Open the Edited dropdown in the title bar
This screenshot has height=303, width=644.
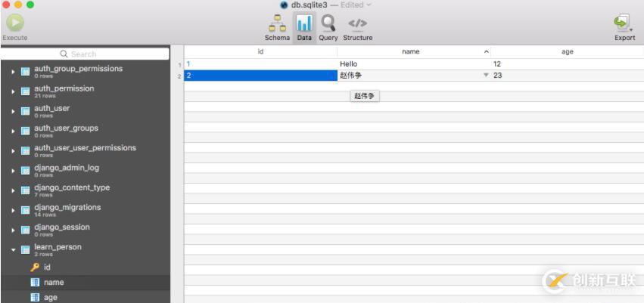pos(356,5)
